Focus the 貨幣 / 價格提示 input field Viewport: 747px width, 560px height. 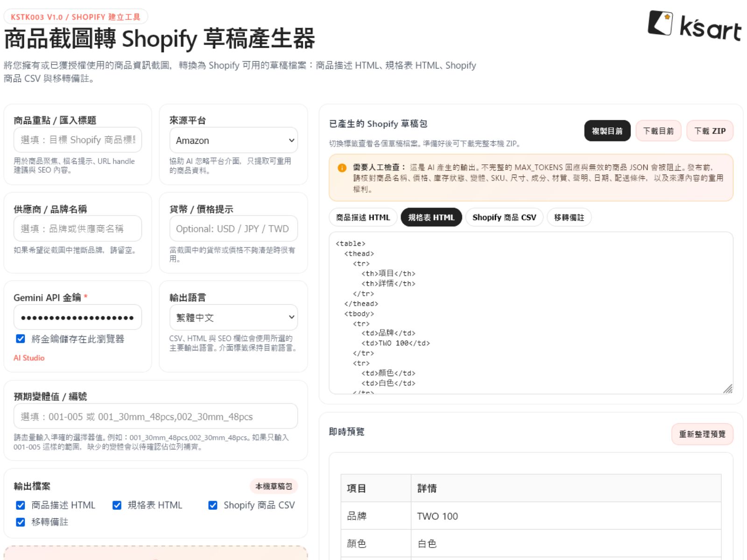pyautogui.click(x=233, y=229)
